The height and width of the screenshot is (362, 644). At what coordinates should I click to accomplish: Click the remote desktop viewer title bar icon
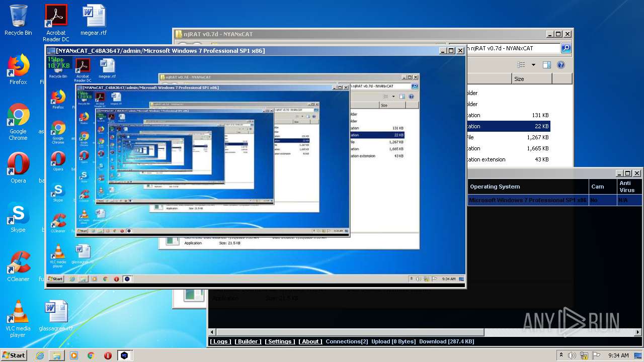click(51, 51)
